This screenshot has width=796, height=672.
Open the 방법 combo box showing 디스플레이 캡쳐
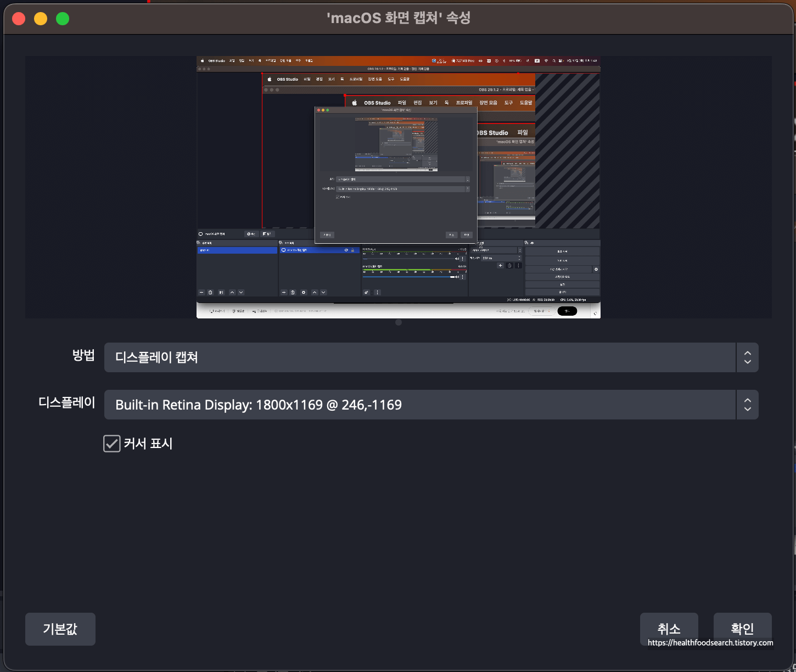point(431,357)
